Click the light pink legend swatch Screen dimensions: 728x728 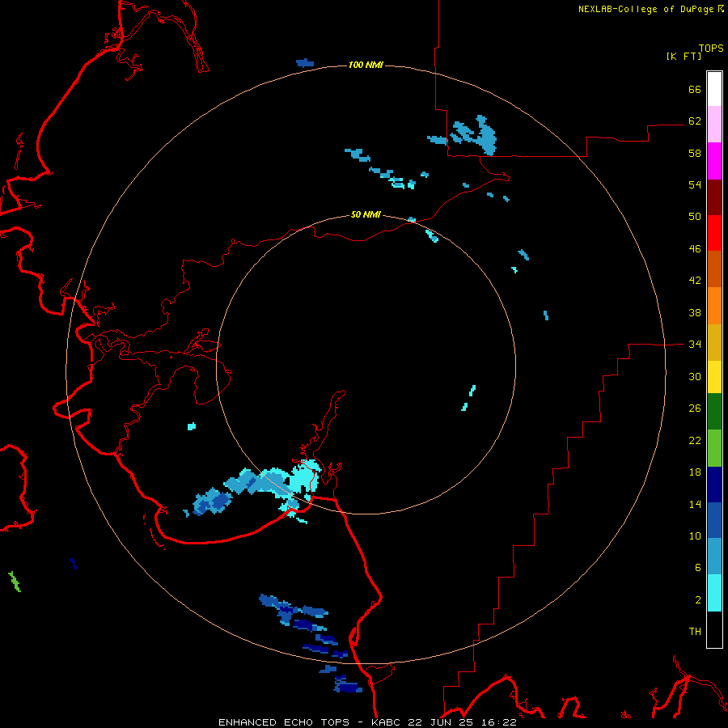(x=714, y=125)
